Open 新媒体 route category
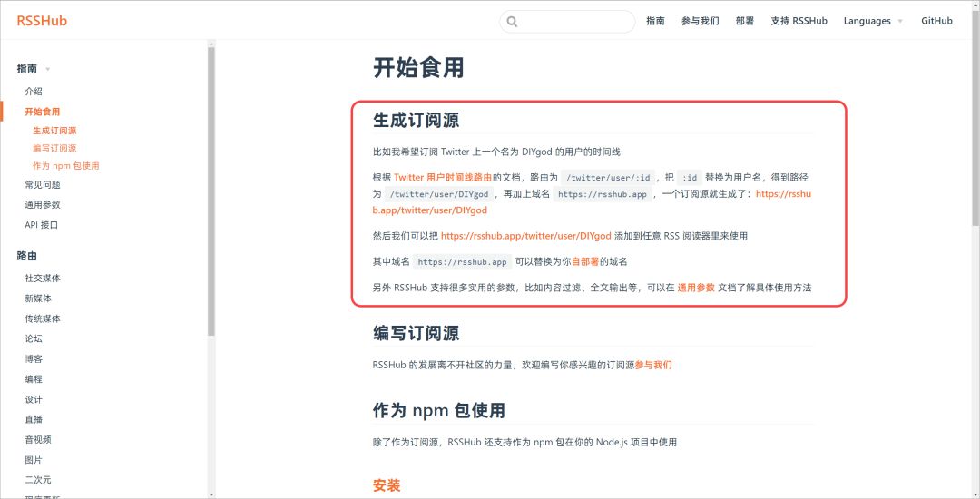980x499 pixels. click(x=38, y=298)
